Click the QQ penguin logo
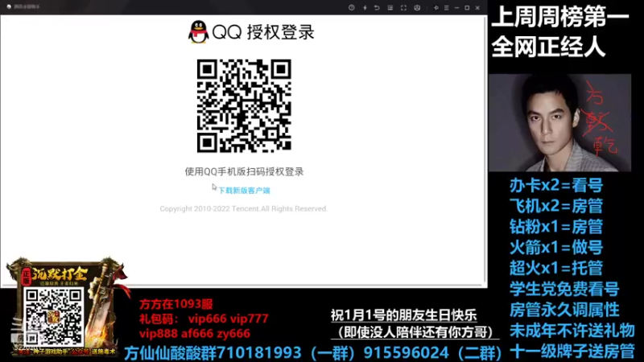The width and height of the screenshot is (644, 362). coord(198,32)
